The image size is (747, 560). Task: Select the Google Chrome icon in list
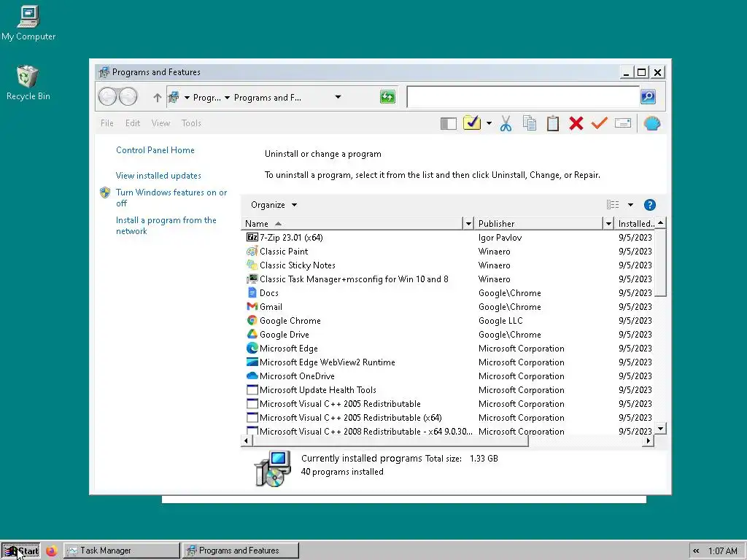tap(252, 321)
